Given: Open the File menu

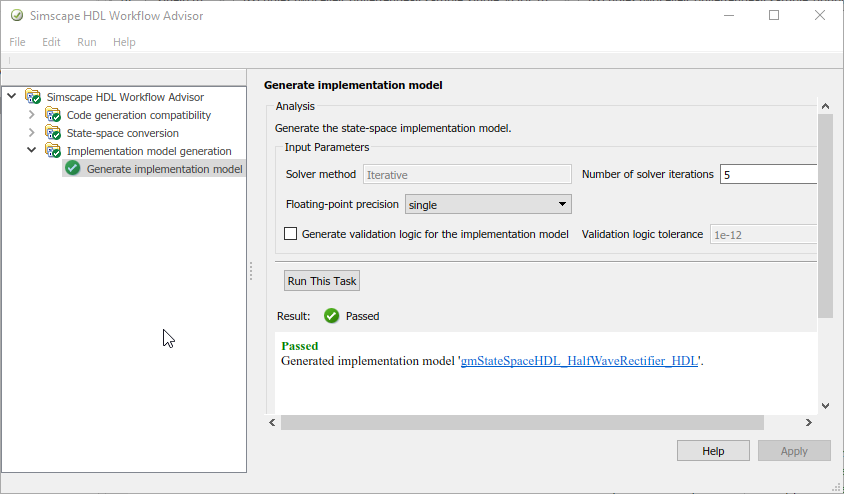Looking at the screenshot, I should pos(18,42).
